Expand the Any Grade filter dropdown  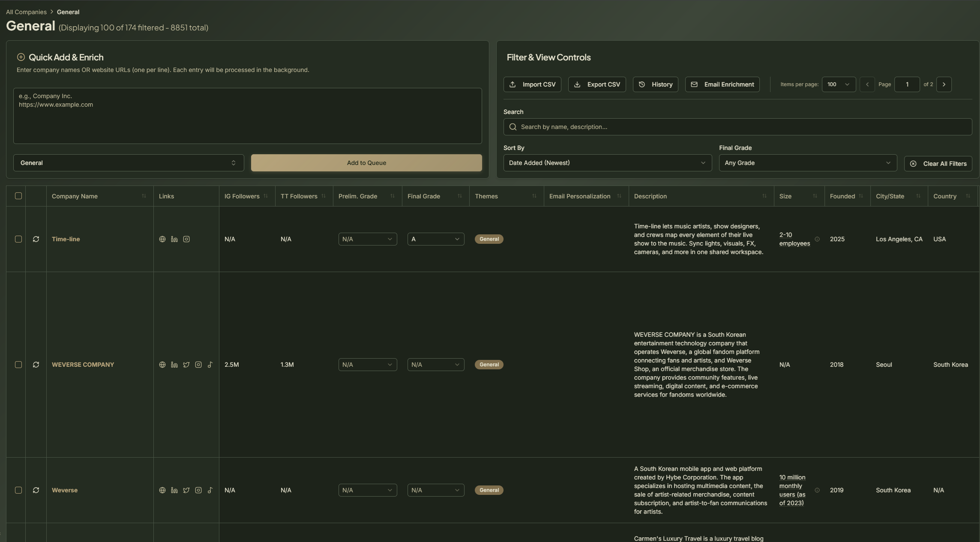[x=808, y=163]
